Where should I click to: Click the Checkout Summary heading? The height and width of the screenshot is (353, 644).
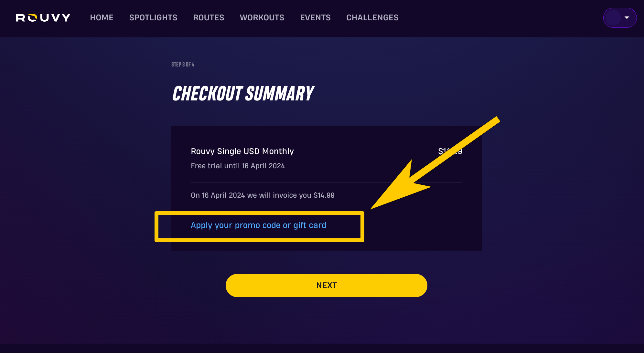243,94
